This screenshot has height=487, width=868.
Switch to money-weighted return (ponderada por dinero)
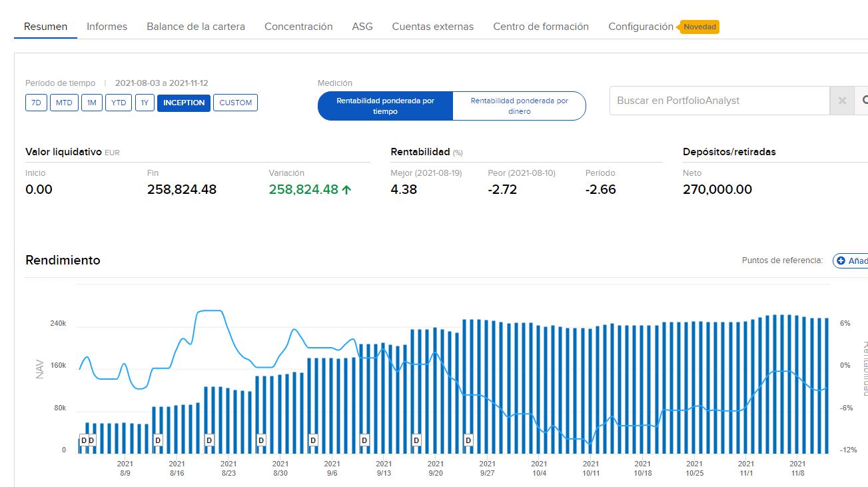click(x=519, y=106)
